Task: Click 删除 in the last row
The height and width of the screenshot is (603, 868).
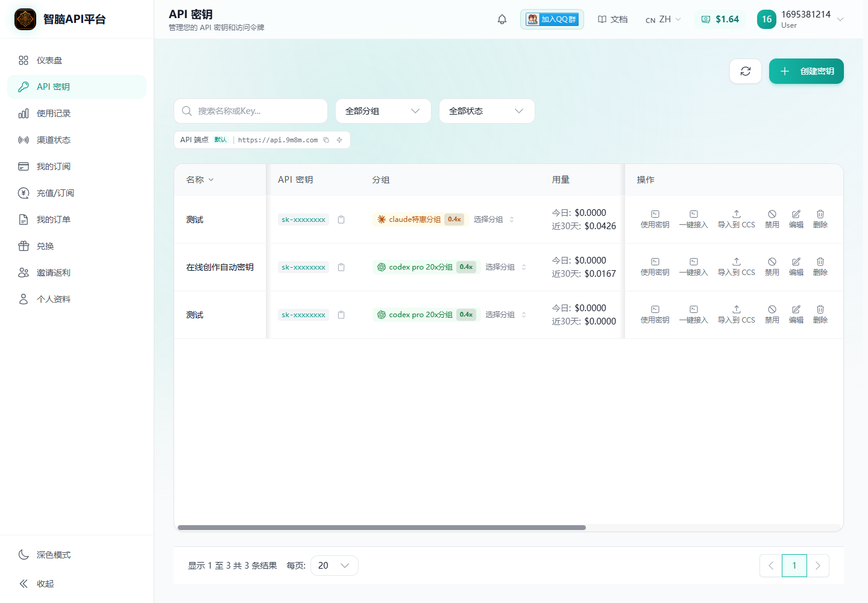Action: pos(820,315)
